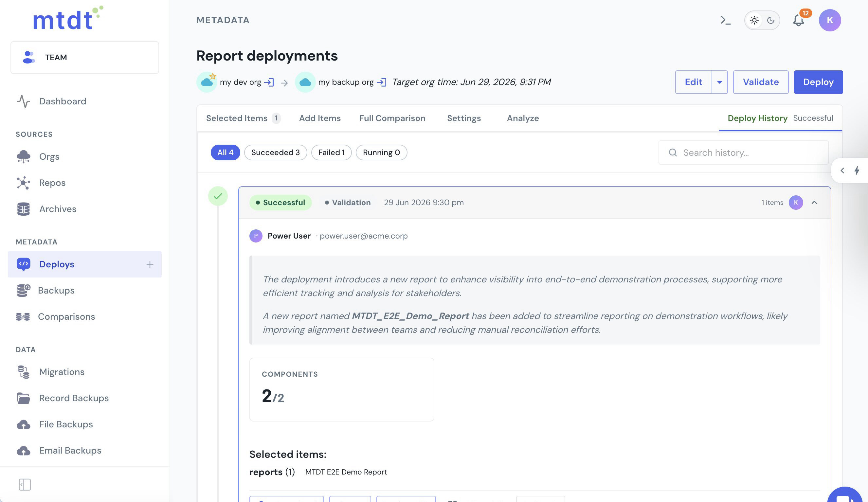Viewport: 868px width, 502px height.
Task: Filter history by Running 0
Action: (x=381, y=152)
